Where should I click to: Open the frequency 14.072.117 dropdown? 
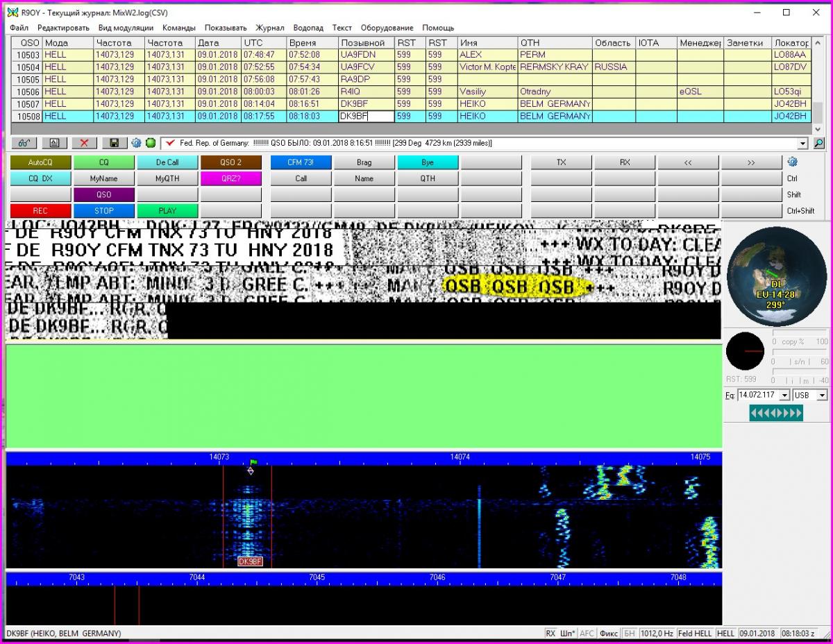click(x=784, y=395)
